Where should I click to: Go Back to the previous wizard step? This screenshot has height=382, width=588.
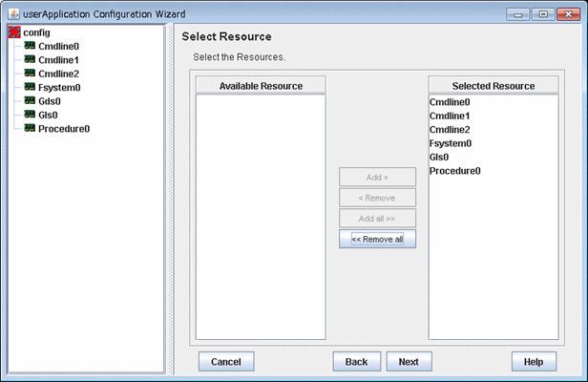click(x=357, y=361)
